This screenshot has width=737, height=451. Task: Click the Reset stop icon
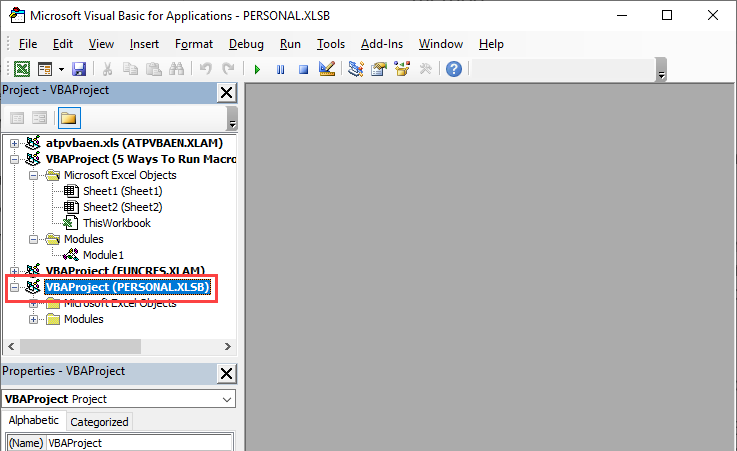[304, 70]
